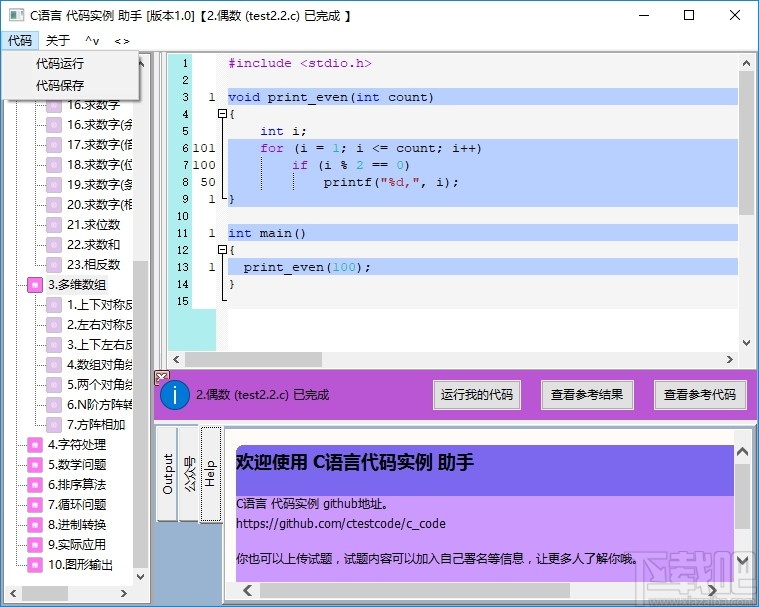759x607 pixels.
Task: Click the icon beside 10.图形输出
Action: 35,565
